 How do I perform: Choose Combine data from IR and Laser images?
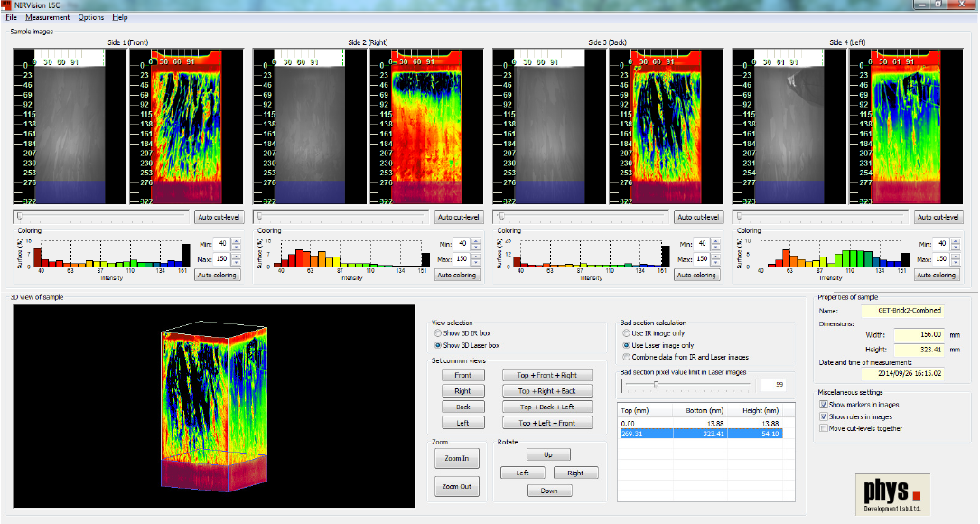coord(628,357)
